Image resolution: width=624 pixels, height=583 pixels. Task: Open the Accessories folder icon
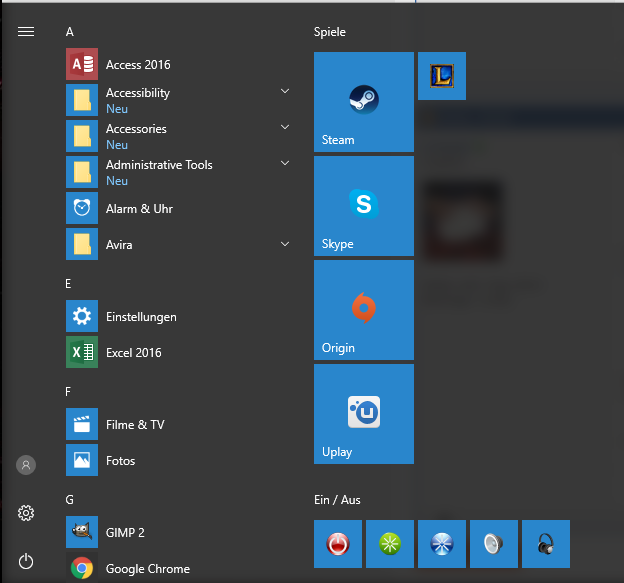click(82, 136)
